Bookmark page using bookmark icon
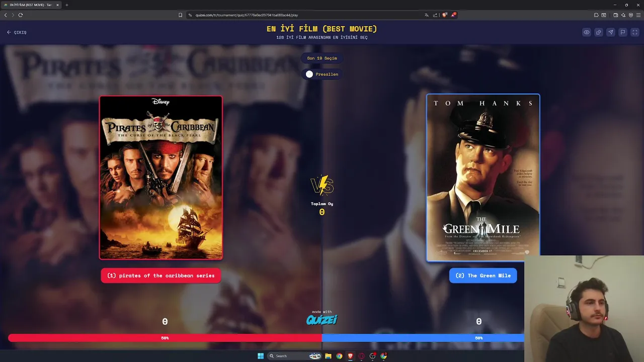 pyautogui.click(x=180, y=15)
